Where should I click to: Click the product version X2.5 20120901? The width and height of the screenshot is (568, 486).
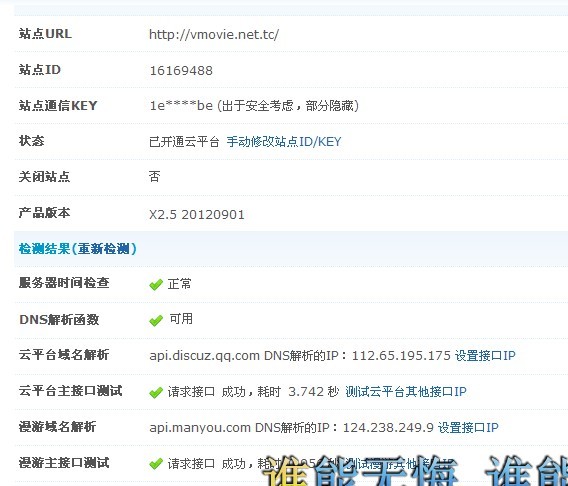(x=197, y=215)
